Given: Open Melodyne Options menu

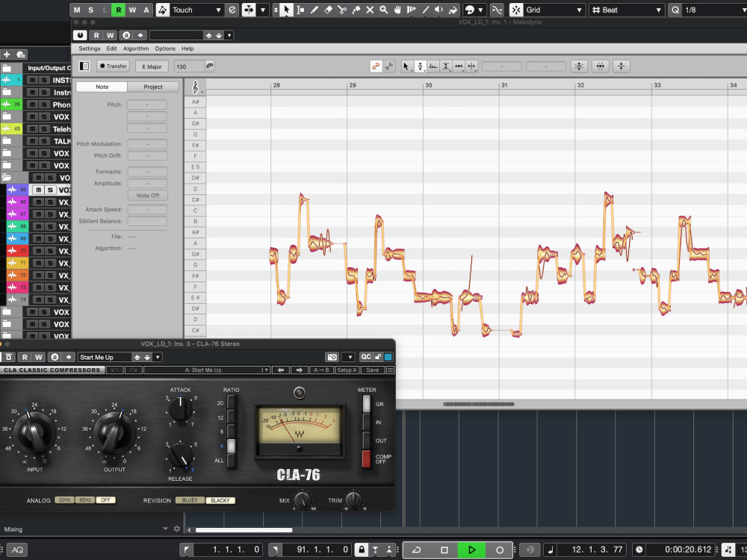Looking at the screenshot, I should point(165,49).
